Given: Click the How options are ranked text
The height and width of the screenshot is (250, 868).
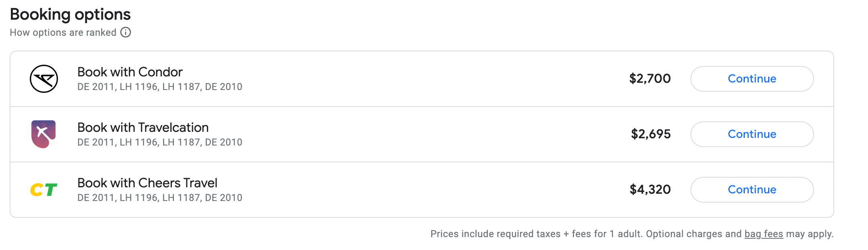Looking at the screenshot, I should 63,33.
